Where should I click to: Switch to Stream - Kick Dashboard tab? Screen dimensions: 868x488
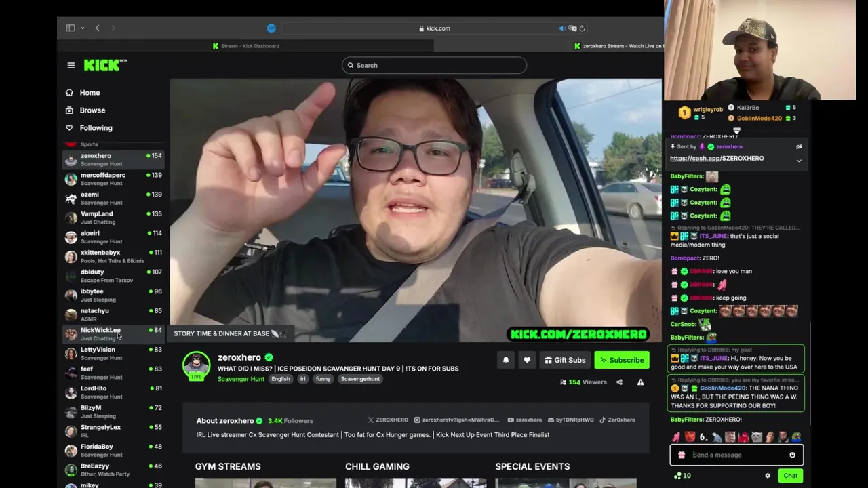pos(245,46)
